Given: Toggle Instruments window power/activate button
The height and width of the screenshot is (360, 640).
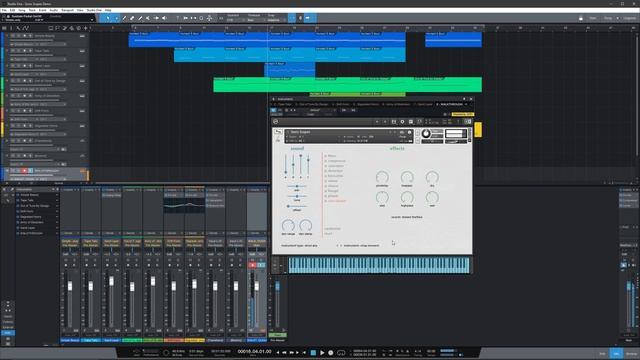Looking at the screenshot, I should click(273, 110).
